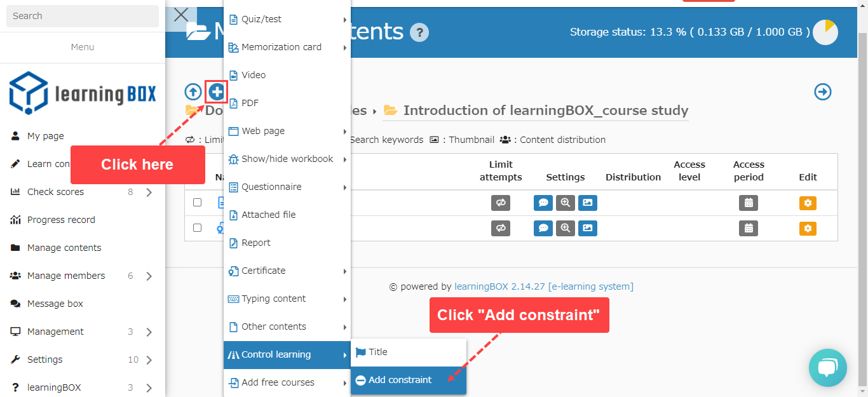
Task: Open first row's orange edit gear
Action: 808,203
